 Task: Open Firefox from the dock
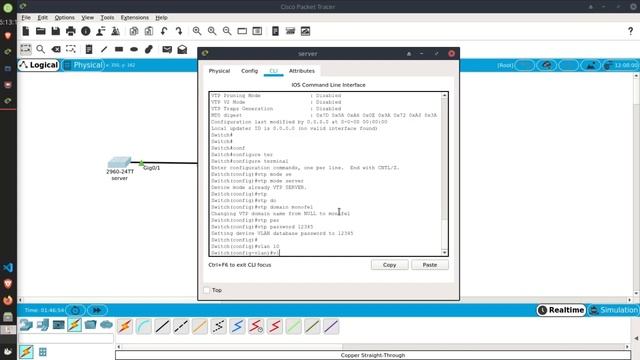[8, 300]
